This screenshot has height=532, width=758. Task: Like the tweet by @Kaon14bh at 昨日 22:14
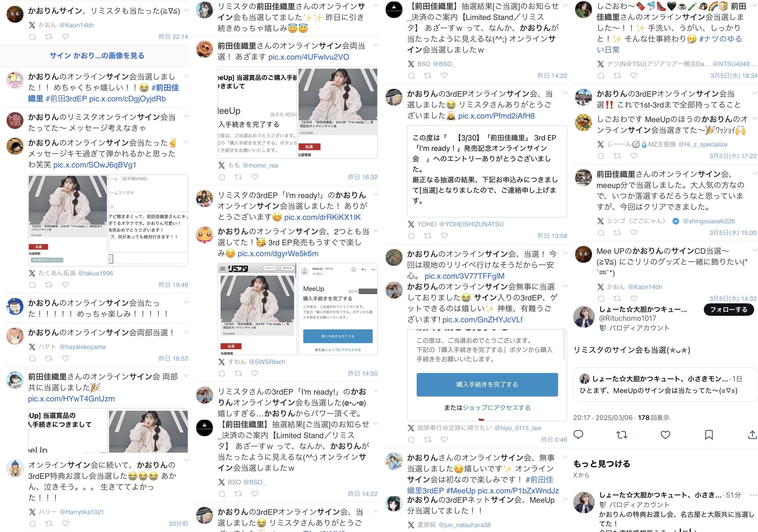point(65,37)
